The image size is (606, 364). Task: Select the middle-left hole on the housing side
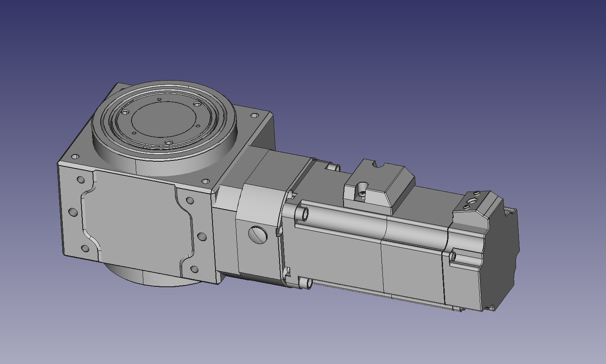[x=73, y=212]
